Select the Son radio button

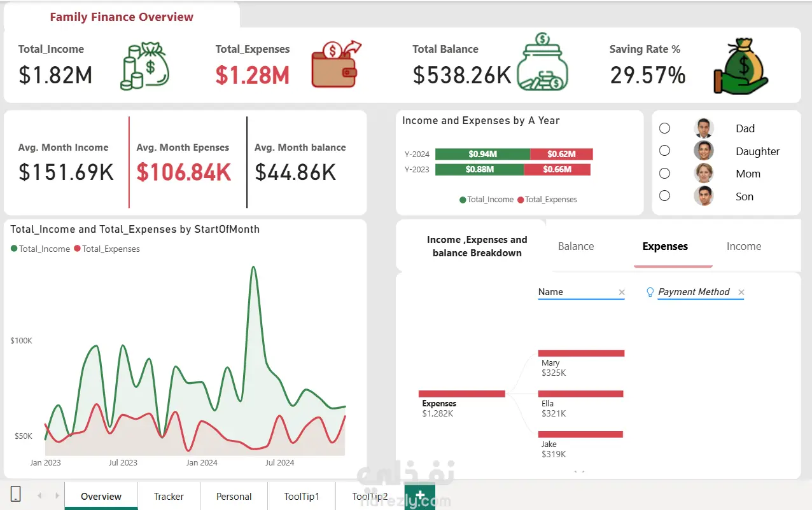point(664,196)
